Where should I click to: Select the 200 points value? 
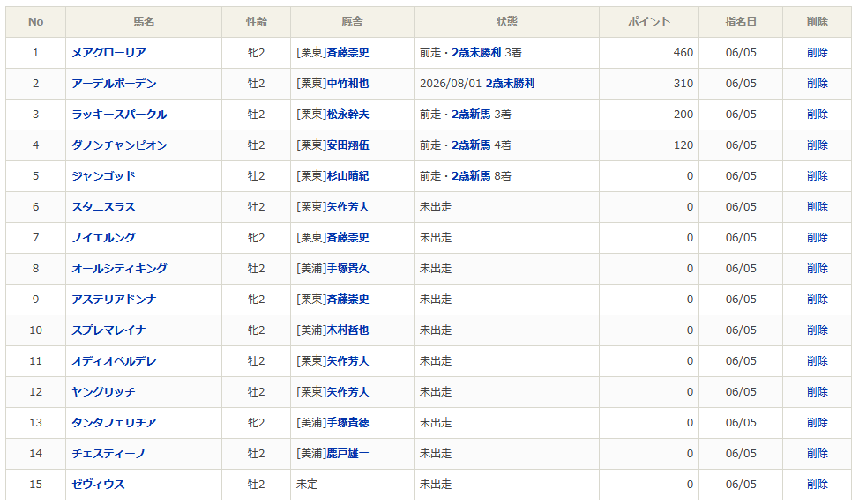[683, 114]
